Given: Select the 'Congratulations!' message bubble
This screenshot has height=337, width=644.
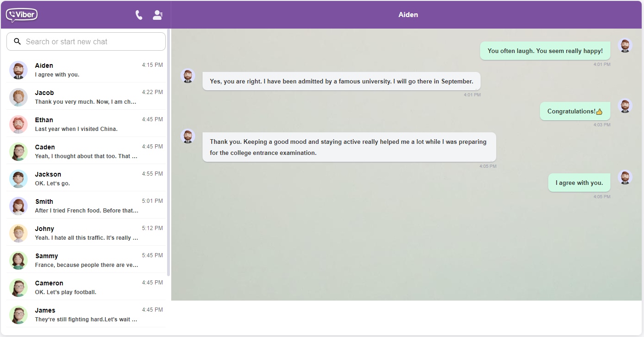Looking at the screenshot, I should pos(575,111).
